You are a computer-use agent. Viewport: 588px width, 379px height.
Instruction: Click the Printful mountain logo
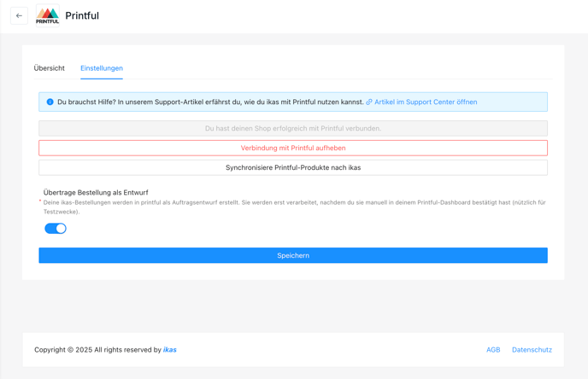pos(47,15)
